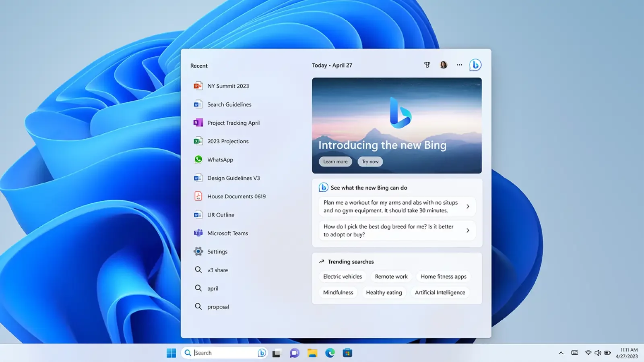This screenshot has width=644, height=362.
Task: Click the Learn more button
Action: [335, 161]
